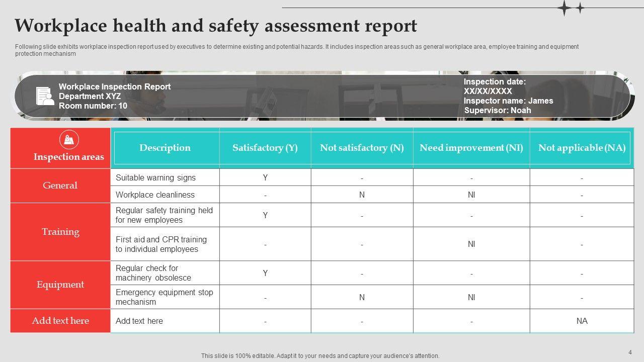
Task: Click the Not satisfactory (N) header
Action: 362,148
